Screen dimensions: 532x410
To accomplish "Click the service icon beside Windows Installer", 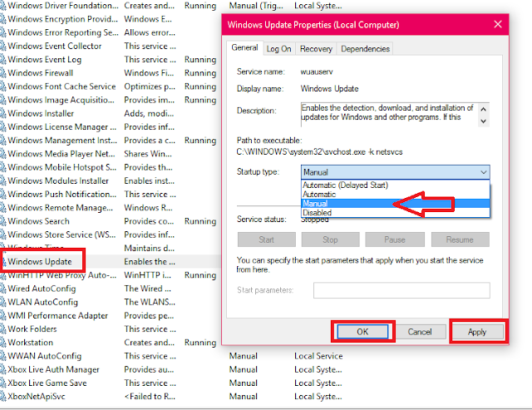I will click(x=2, y=113).
